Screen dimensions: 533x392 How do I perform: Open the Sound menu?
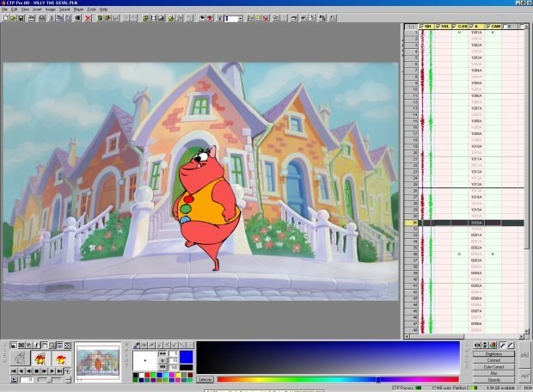coord(64,9)
